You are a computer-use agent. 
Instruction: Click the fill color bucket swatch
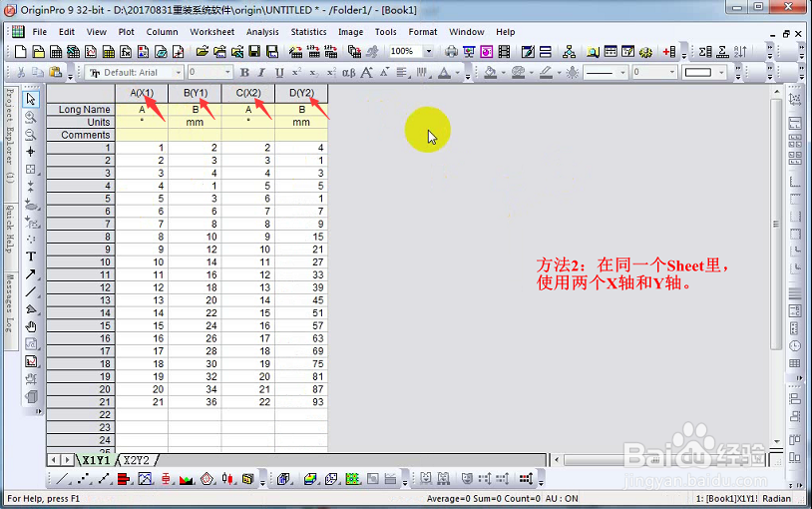coord(491,73)
